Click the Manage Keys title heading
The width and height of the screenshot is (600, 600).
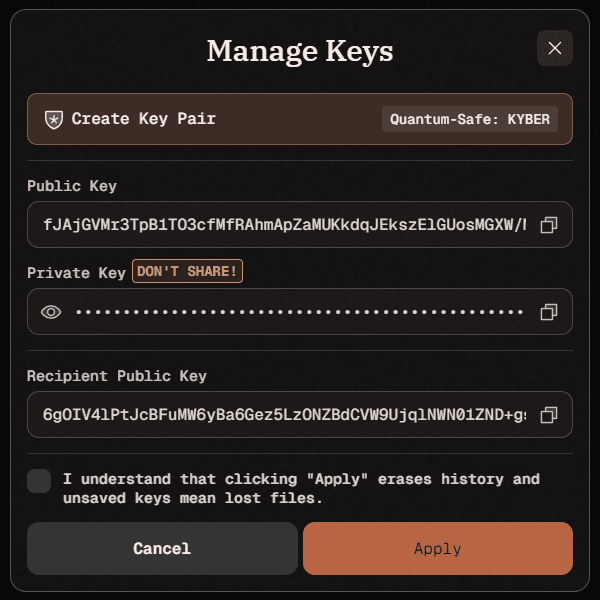[x=300, y=51]
